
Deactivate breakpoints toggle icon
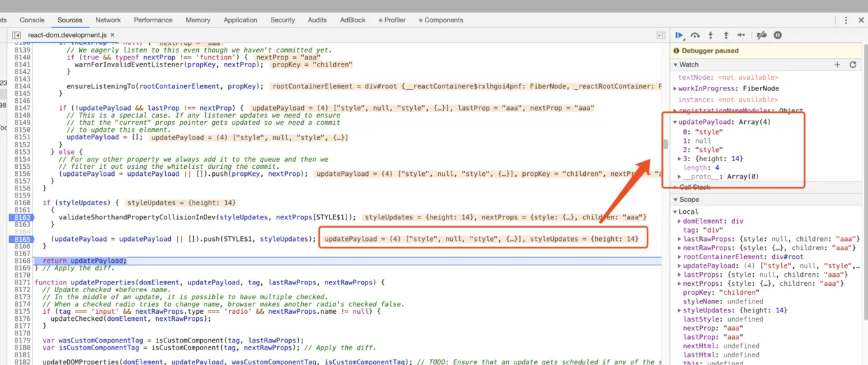click(x=762, y=35)
